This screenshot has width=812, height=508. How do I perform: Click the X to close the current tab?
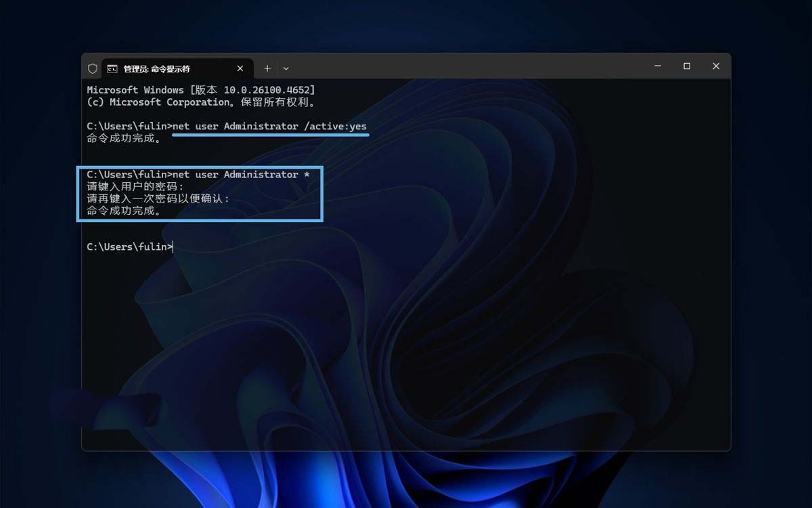240,68
